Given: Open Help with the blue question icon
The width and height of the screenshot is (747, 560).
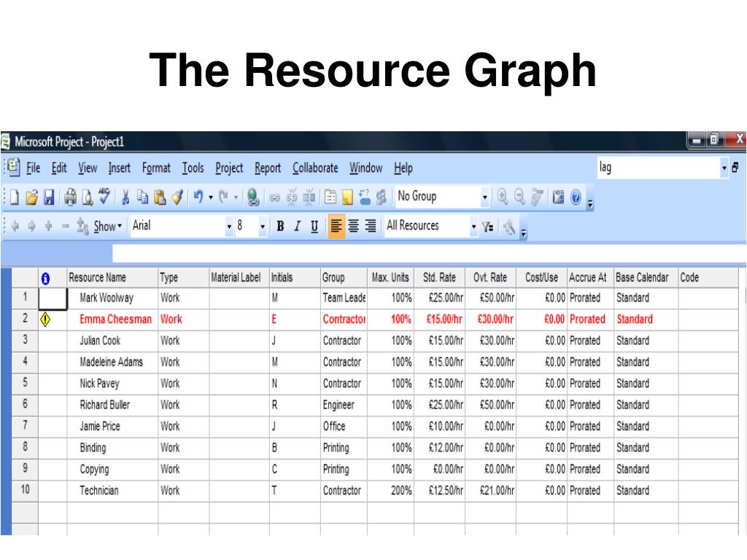Looking at the screenshot, I should pos(576,197).
